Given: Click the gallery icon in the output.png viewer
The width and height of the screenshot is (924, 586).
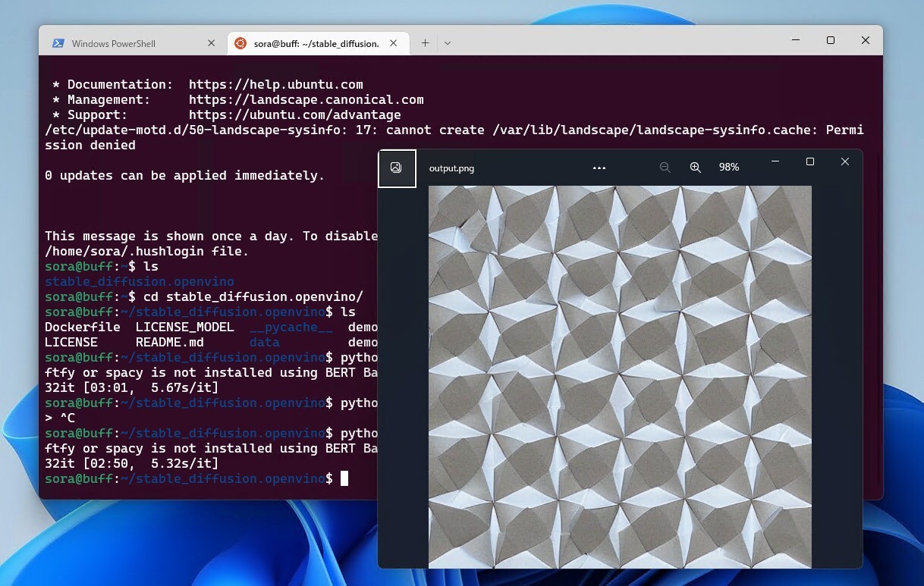Looking at the screenshot, I should [x=397, y=168].
